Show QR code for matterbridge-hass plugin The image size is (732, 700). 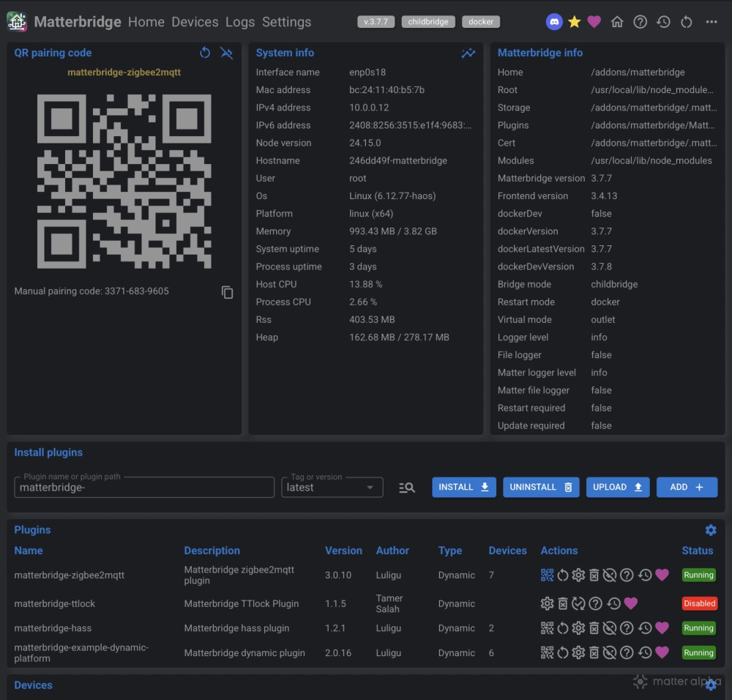[x=547, y=628]
